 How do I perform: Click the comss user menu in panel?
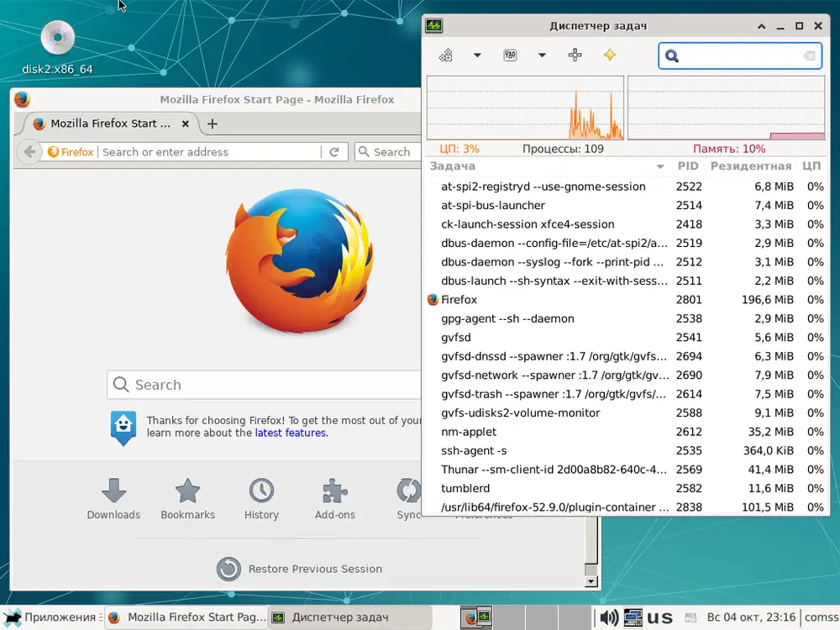pyautogui.click(x=822, y=617)
